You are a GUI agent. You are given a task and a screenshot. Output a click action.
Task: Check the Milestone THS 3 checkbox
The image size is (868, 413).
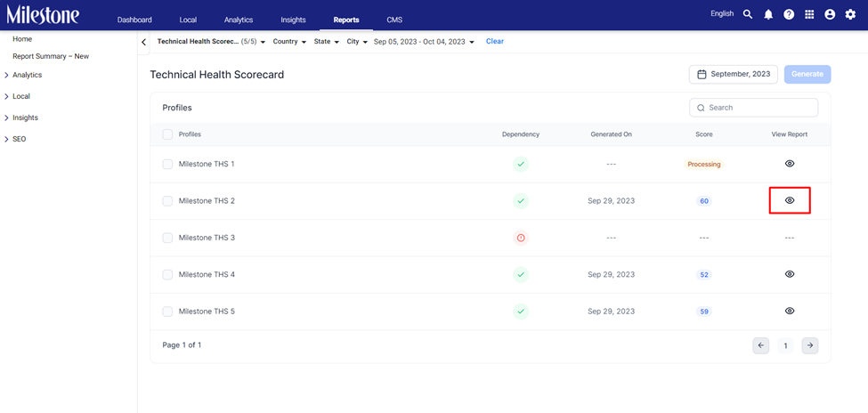pyautogui.click(x=167, y=238)
